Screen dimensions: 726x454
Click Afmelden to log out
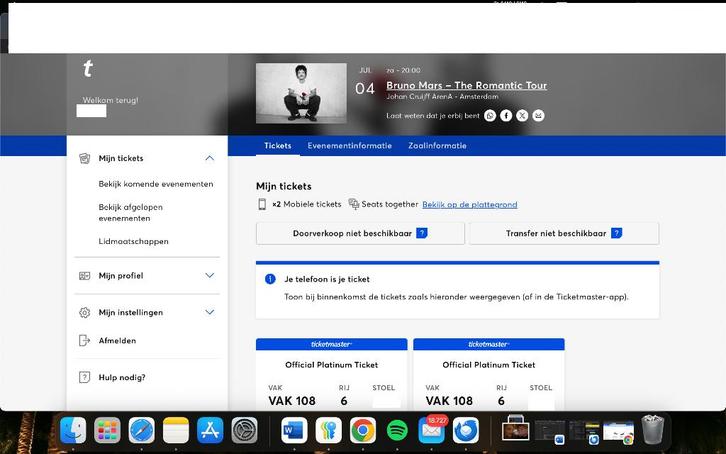click(x=117, y=341)
